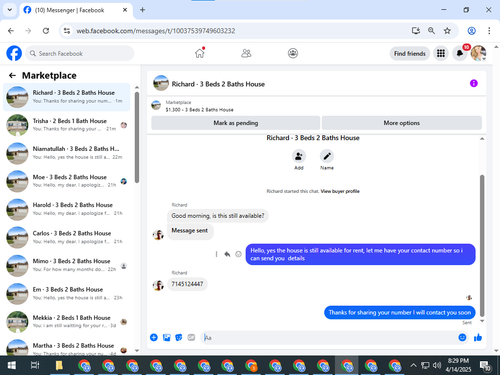Click the Add people icon
The image size is (500, 375).
point(299,156)
